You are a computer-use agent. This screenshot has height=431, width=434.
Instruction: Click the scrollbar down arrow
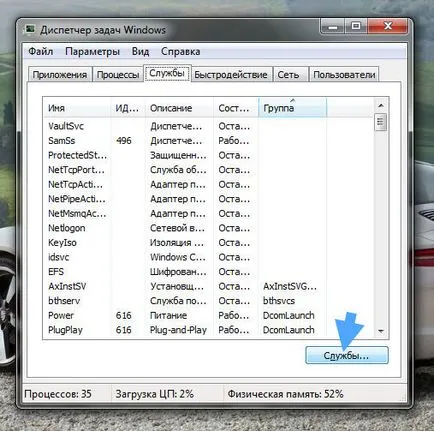tap(381, 331)
